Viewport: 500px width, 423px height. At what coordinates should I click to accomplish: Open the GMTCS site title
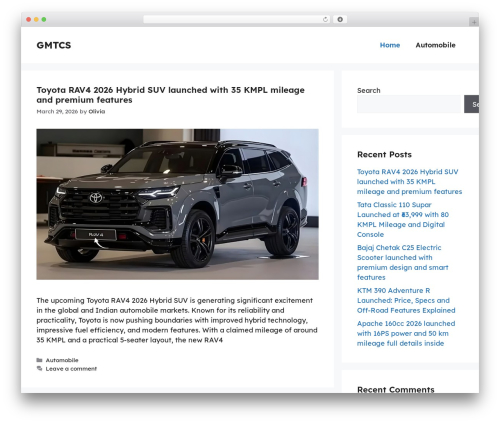click(x=54, y=45)
